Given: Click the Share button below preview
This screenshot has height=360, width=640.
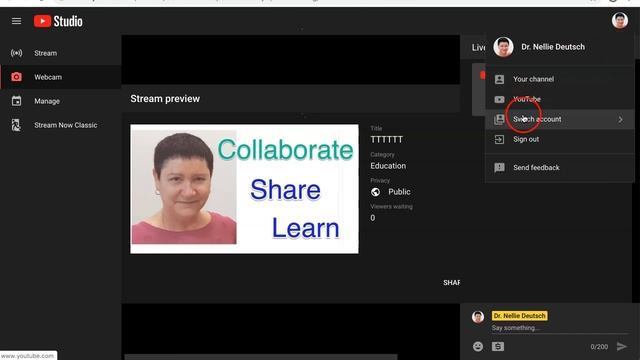Looking at the screenshot, I should (x=451, y=282).
